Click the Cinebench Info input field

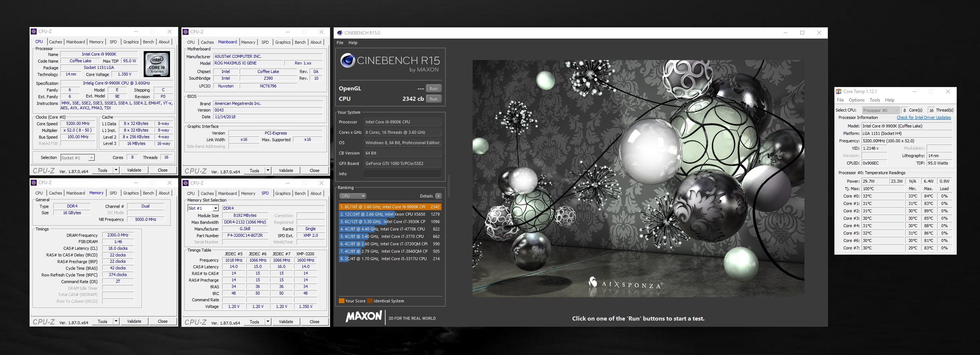coord(403,174)
